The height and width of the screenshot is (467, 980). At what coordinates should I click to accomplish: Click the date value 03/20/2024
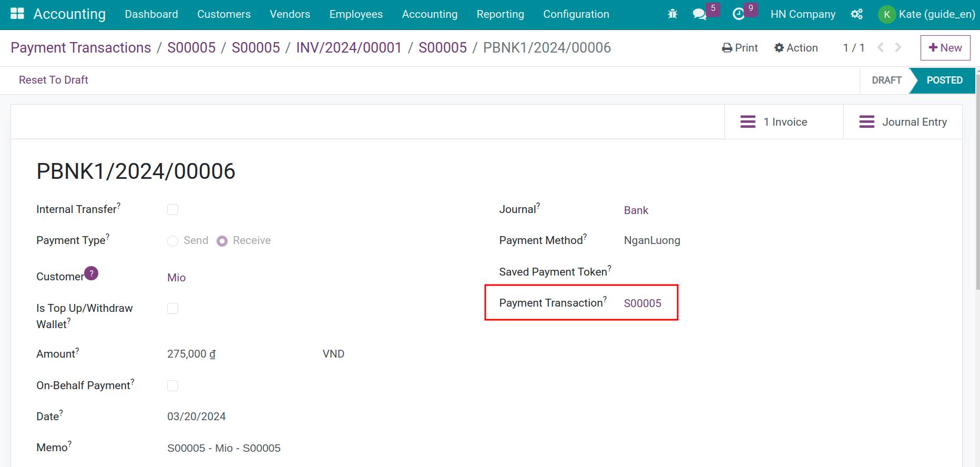click(197, 417)
